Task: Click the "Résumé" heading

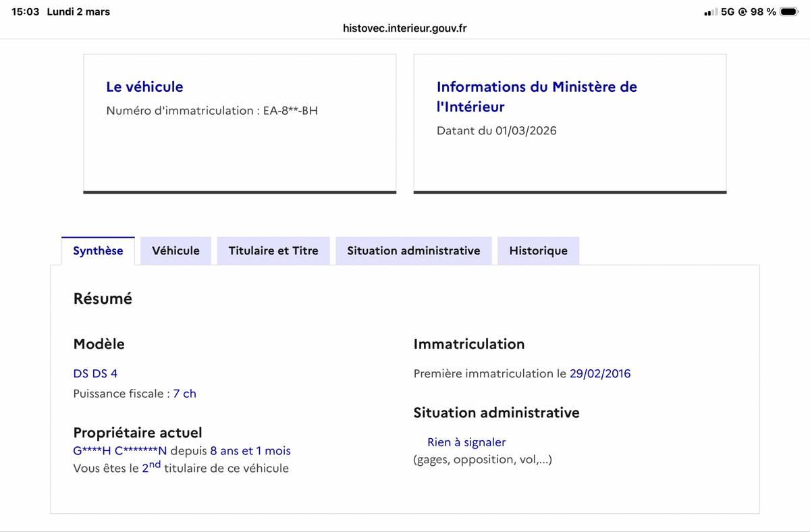Action: click(103, 298)
